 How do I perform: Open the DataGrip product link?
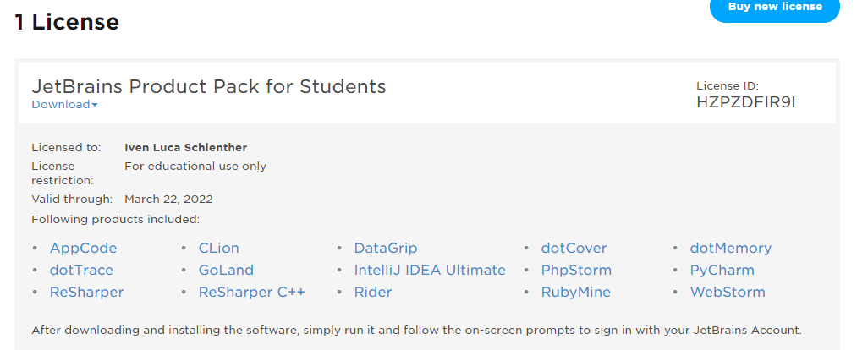tap(386, 249)
